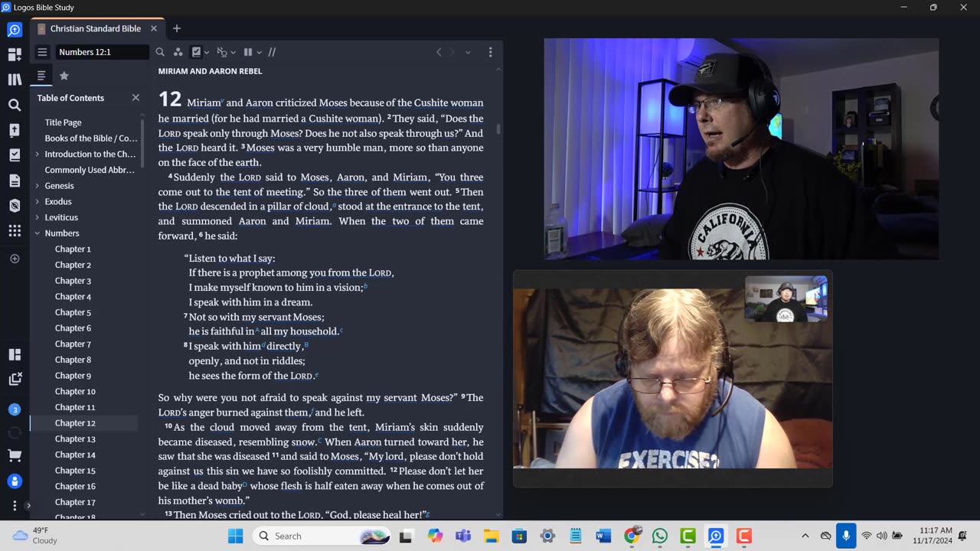980x551 pixels.
Task: Add a new tab with plus button
Action: 176,28
